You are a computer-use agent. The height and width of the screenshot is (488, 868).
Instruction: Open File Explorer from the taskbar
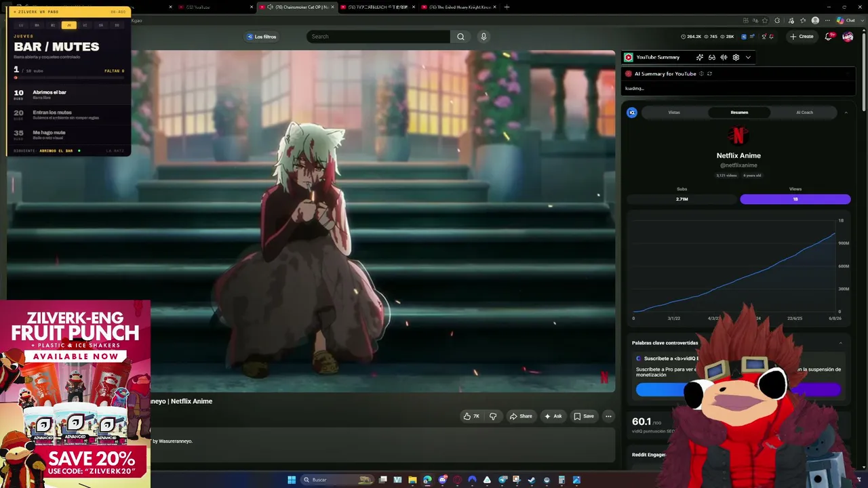412,480
